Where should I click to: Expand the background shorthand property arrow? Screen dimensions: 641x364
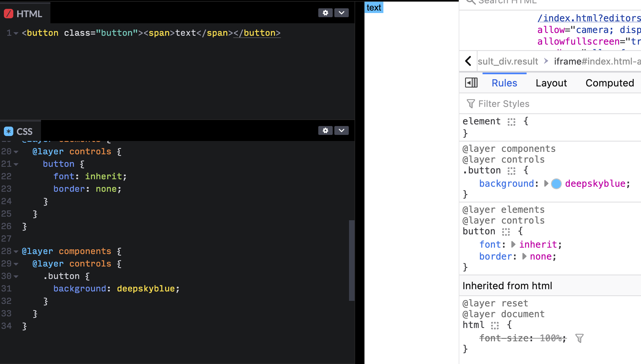pyautogui.click(x=546, y=183)
